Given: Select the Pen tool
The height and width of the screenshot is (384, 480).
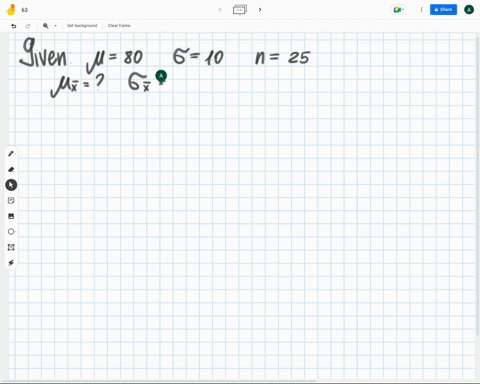Looking at the screenshot, I should pos(11,154).
